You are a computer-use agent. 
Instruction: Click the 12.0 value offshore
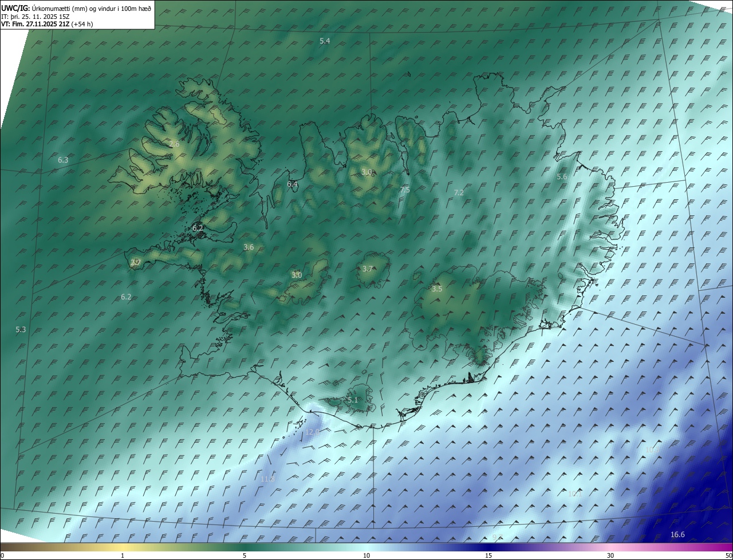coord(312,432)
